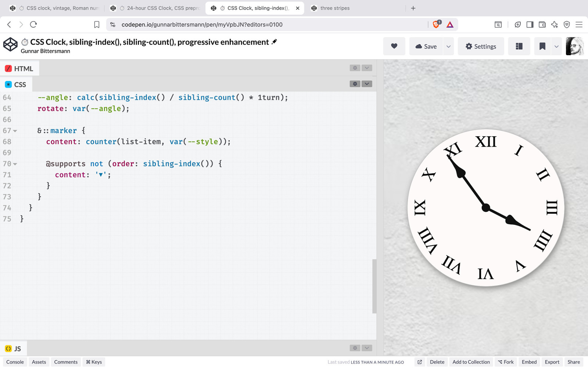Open CSS editor settings gear

355,84
